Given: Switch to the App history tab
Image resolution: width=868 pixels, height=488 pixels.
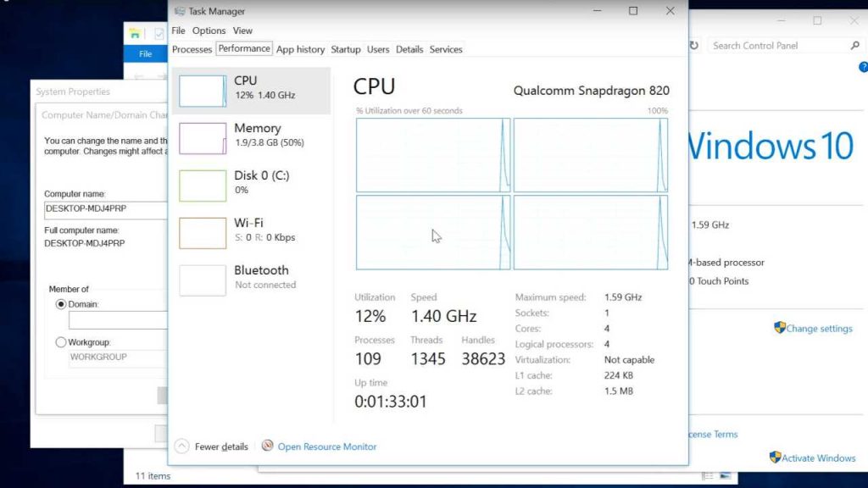Looking at the screenshot, I should tap(301, 49).
